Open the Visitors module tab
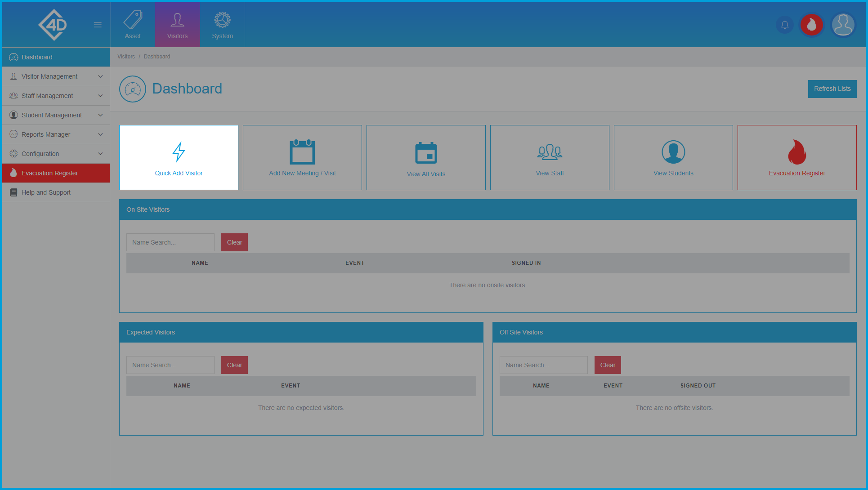Image resolution: width=868 pixels, height=490 pixels. tap(178, 25)
